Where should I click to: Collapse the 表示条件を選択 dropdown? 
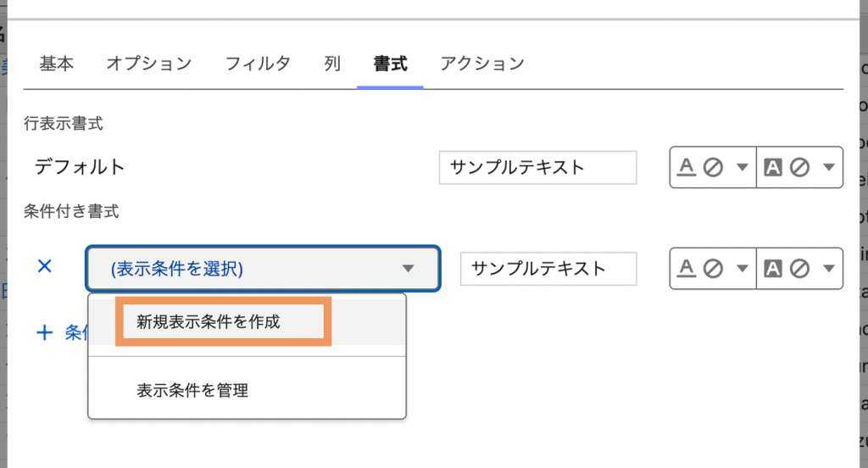(408, 269)
